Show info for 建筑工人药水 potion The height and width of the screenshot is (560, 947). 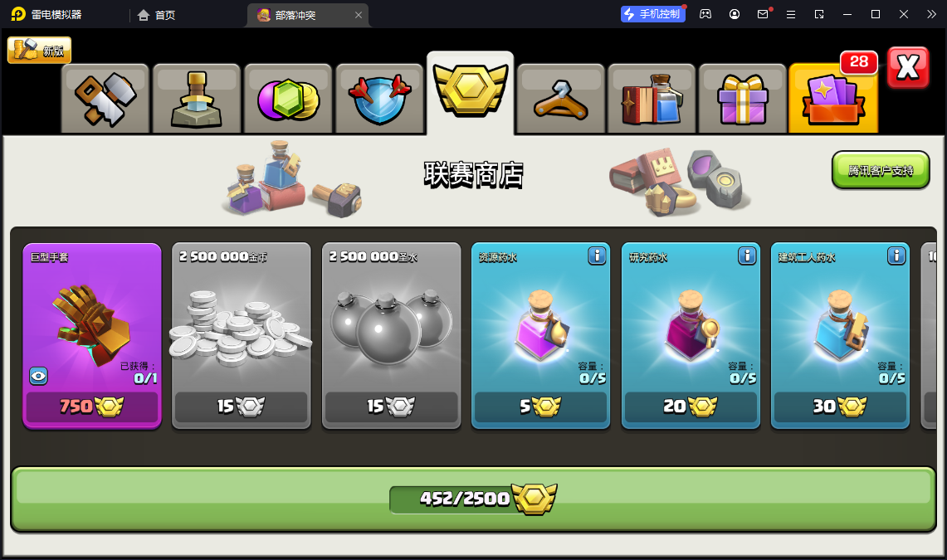pos(896,256)
